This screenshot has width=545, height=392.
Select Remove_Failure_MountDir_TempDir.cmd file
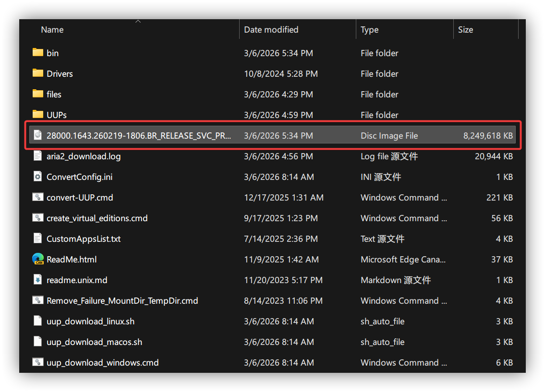[122, 301]
